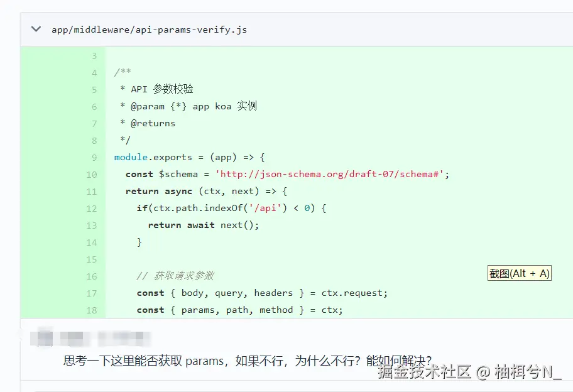Screen dimensions: 573x392
Task: Click line number 14 in gutter
Action: click(92, 242)
